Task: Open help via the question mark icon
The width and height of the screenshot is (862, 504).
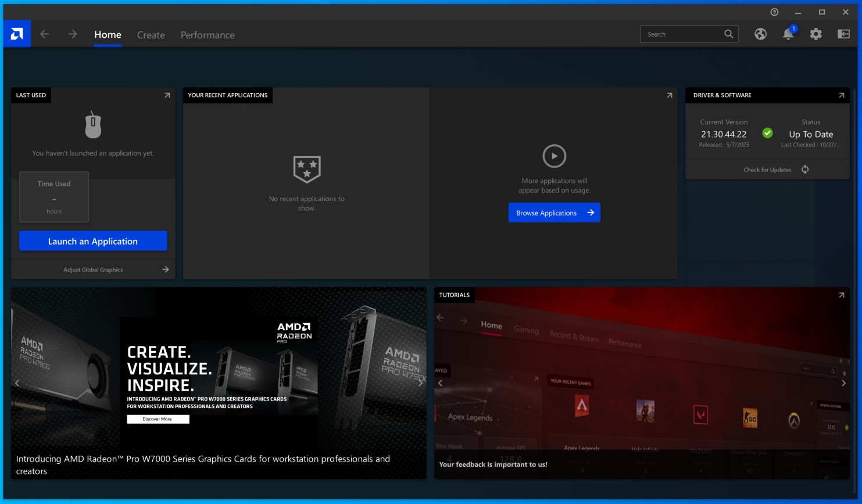Action: coord(774,11)
